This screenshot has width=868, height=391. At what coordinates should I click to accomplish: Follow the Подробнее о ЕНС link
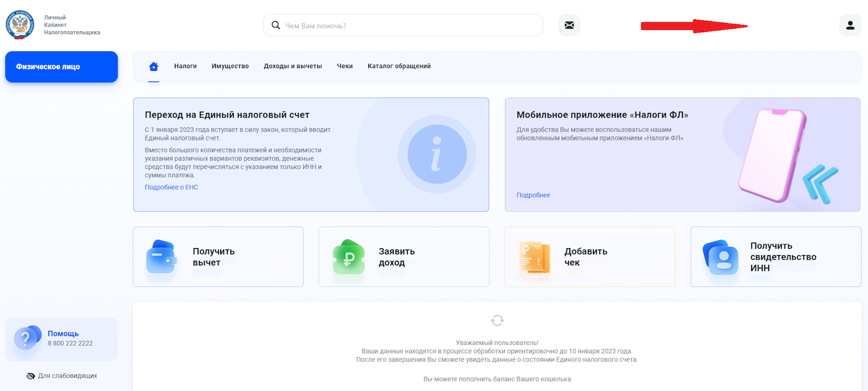click(x=171, y=188)
